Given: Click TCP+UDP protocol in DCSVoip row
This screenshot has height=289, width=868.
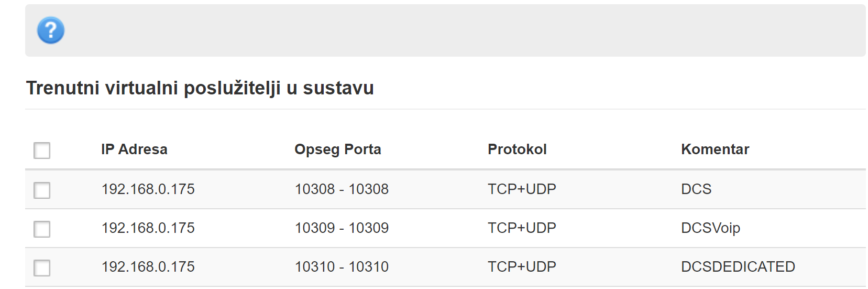Looking at the screenshot, I should (x=522, y=228).
